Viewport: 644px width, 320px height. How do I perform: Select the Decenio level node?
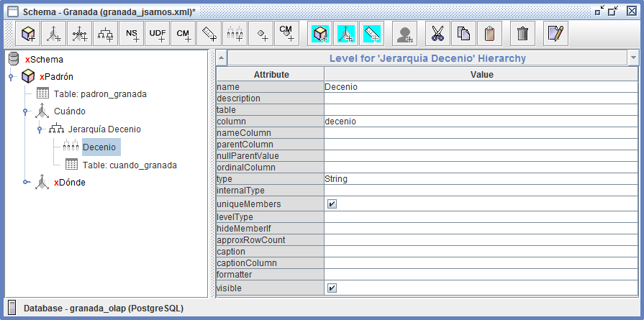[101, 147]
